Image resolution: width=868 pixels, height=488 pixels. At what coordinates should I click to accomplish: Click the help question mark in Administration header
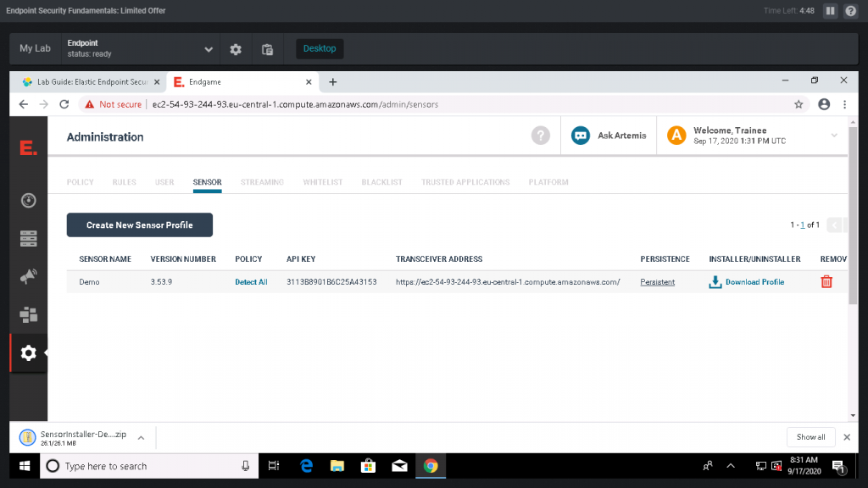click(x=540, y=135)
